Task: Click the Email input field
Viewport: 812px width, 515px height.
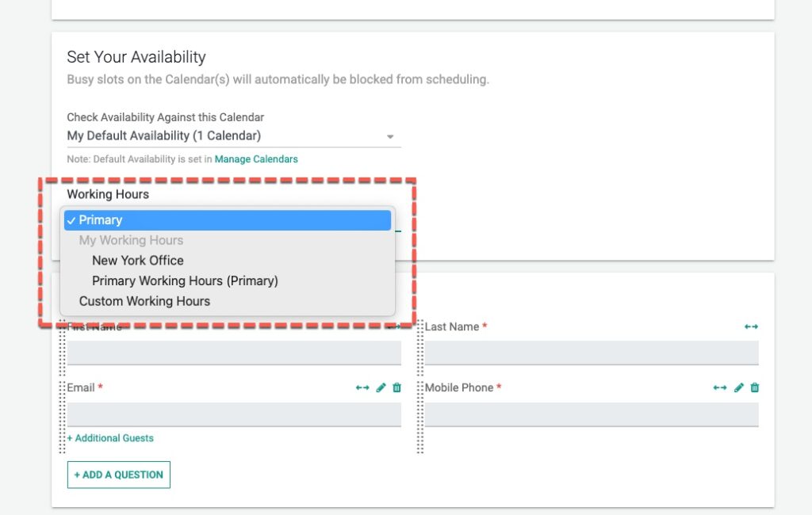Action: 234,414
